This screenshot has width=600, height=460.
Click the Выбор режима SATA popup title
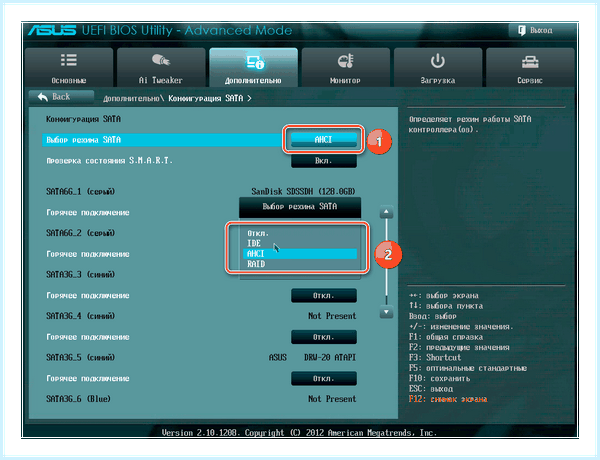300,207
